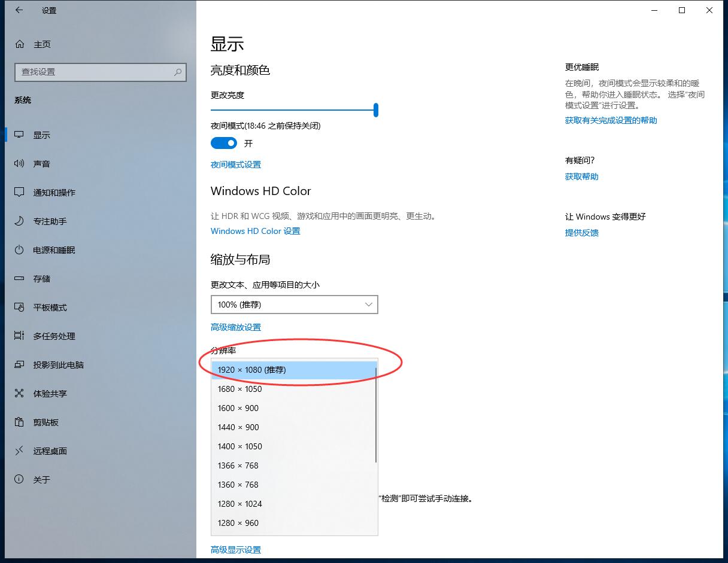Select the 1360 × 768 option

tap(294, 485)
